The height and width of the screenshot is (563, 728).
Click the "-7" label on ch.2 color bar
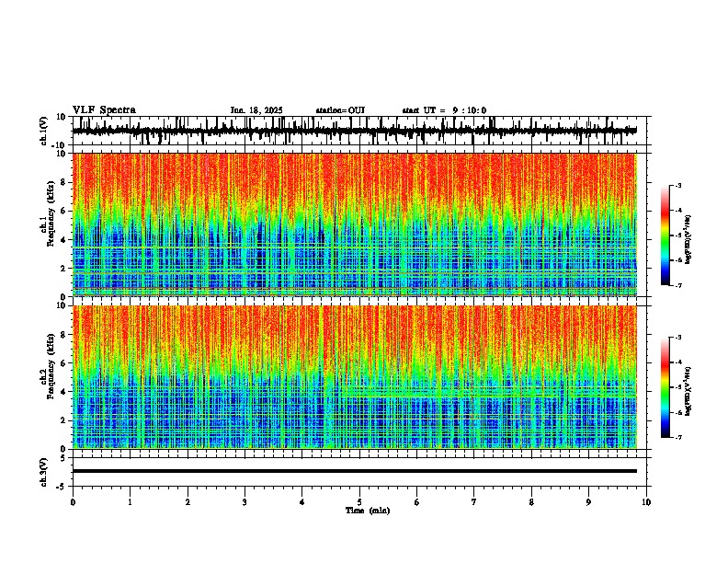(x=678, y=437)
